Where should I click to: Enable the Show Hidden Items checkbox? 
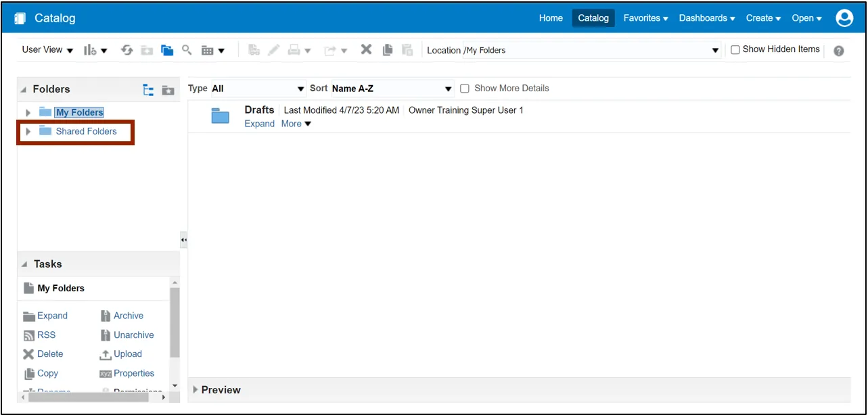(x=735, y=50)
